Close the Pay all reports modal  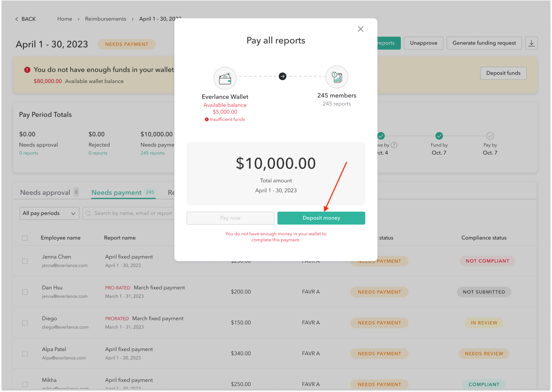[x=360, y=29]
